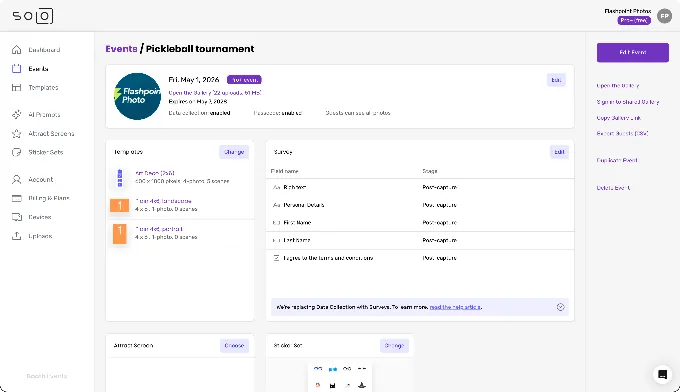The image size is (680, 392).
Task: Click the Booth Events footer text
Action: [47, 376]
